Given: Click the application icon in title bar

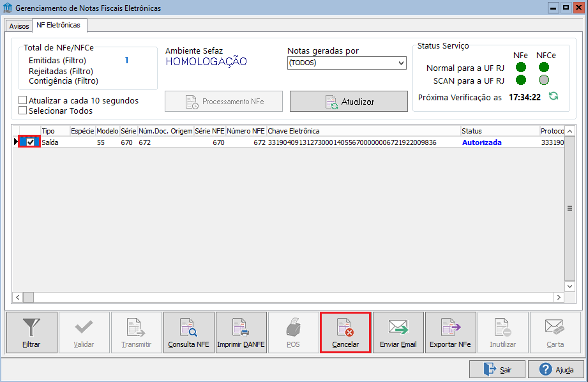Looking at the screenshot, I should coord(8,8).
